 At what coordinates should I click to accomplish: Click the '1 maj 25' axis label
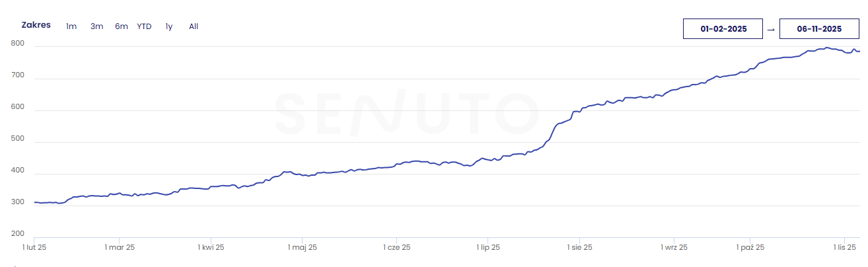[x=302, y=248]
